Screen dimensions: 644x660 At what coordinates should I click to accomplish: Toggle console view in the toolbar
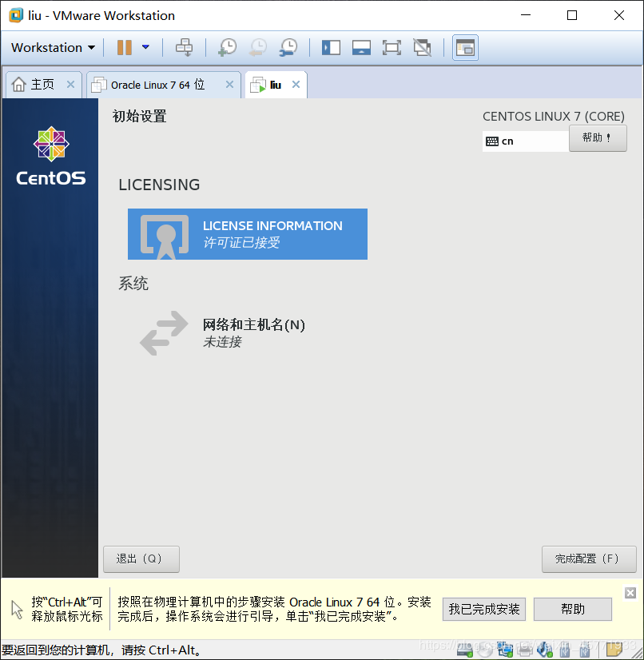click(x=464, y=47)
